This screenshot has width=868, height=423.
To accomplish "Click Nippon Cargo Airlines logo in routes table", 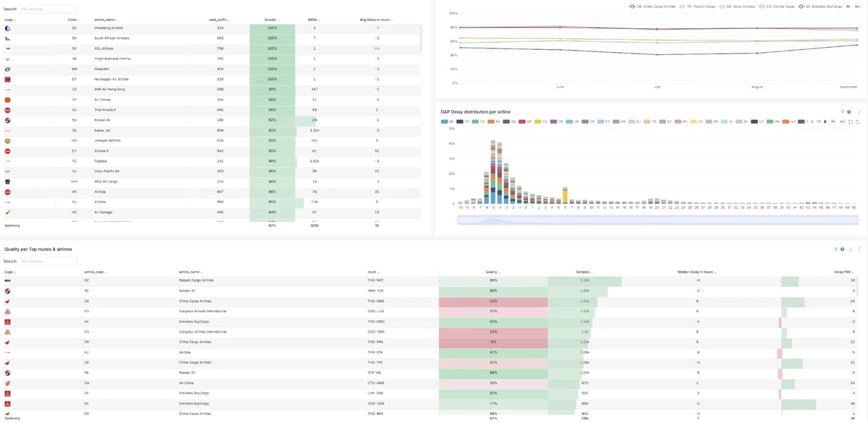I will click(x=7, y=280).
